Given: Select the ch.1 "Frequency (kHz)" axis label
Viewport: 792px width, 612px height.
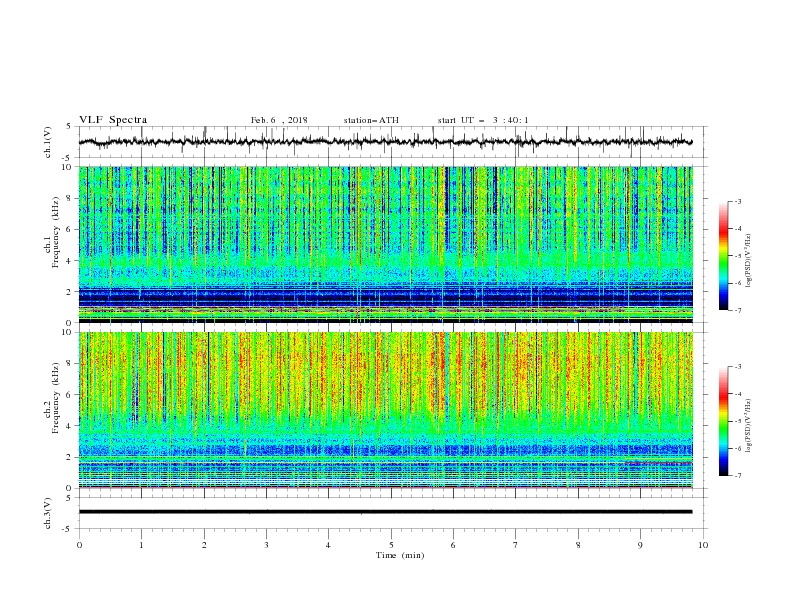Looking at the screenshot, I should point(56,233).
